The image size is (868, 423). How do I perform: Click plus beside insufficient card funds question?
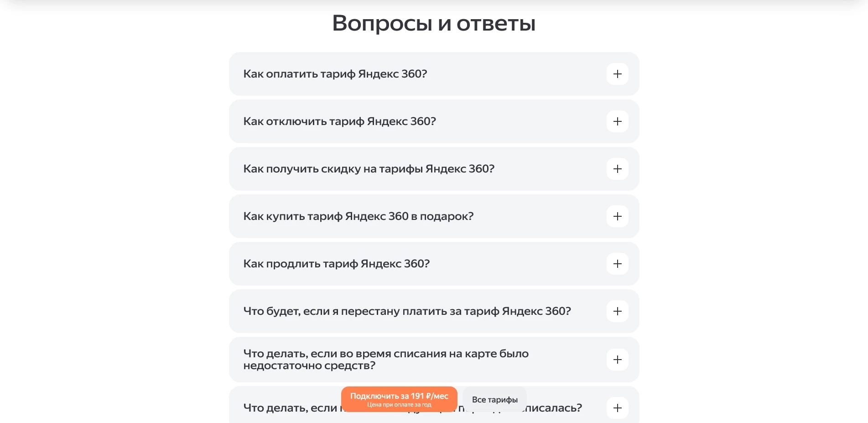click(618, 360)
